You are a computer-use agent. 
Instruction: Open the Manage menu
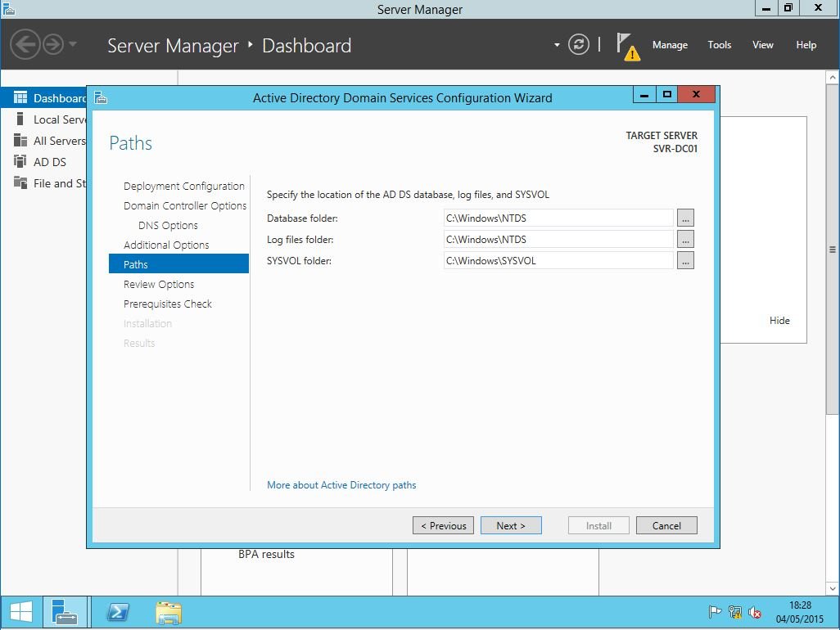pos(670,45)
